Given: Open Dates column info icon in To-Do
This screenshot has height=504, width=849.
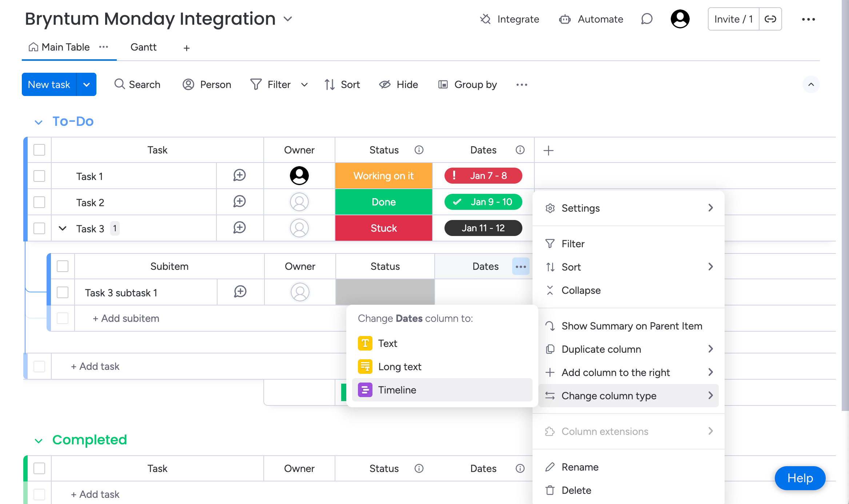Looking at the screenshot, I should (x=520, y=150).
